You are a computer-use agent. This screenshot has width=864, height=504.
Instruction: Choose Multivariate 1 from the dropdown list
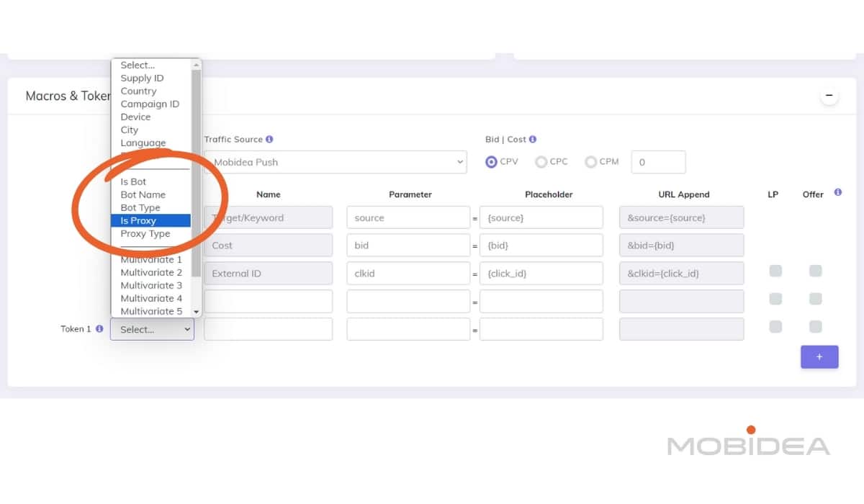pos(151,259)
